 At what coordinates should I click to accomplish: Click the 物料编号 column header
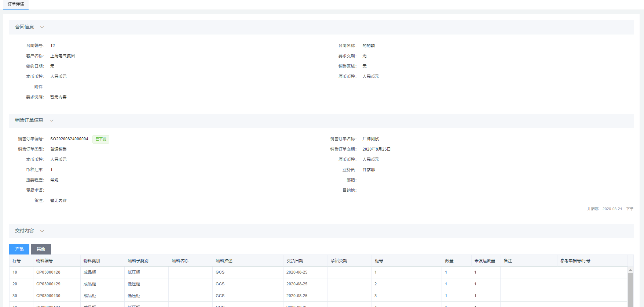pyautogui.click(x=44, y=261)
